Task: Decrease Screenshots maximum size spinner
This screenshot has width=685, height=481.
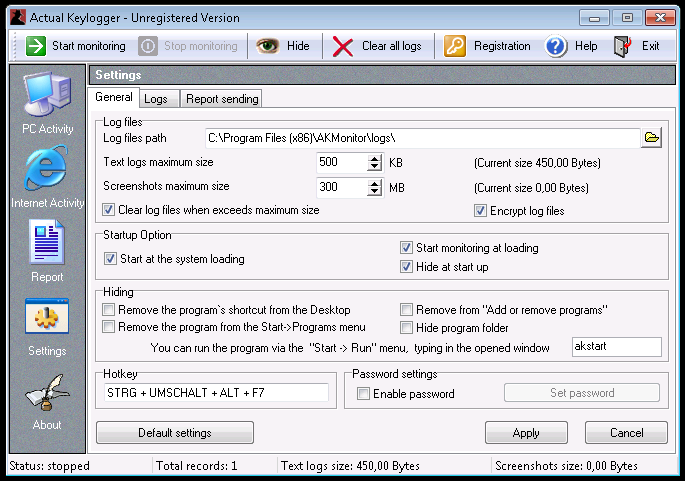Action: tap(374, 192)
